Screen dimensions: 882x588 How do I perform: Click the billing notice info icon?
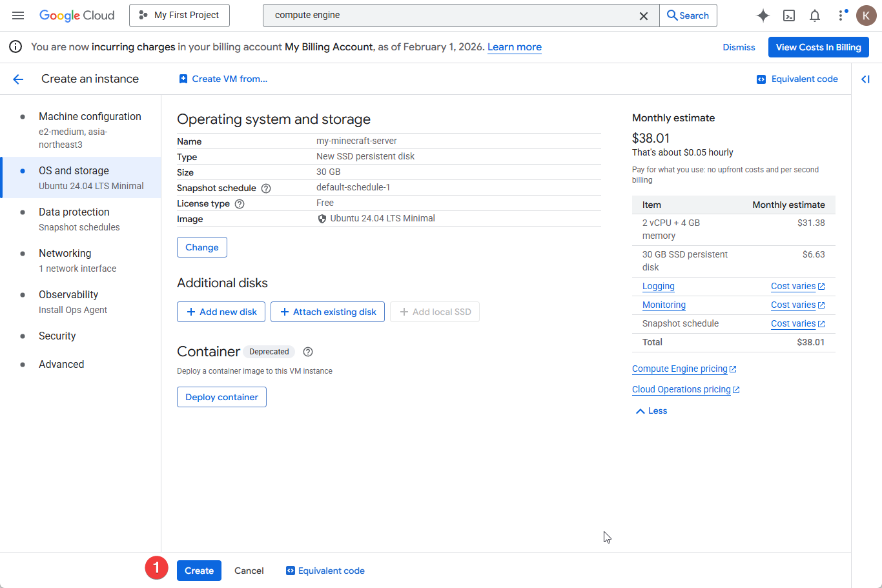click(x=15, y=46)
